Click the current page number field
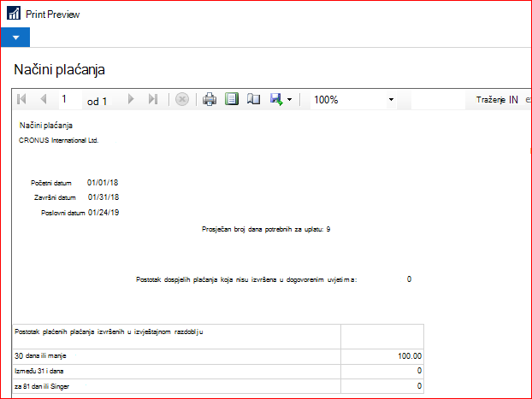 [70, 99]
